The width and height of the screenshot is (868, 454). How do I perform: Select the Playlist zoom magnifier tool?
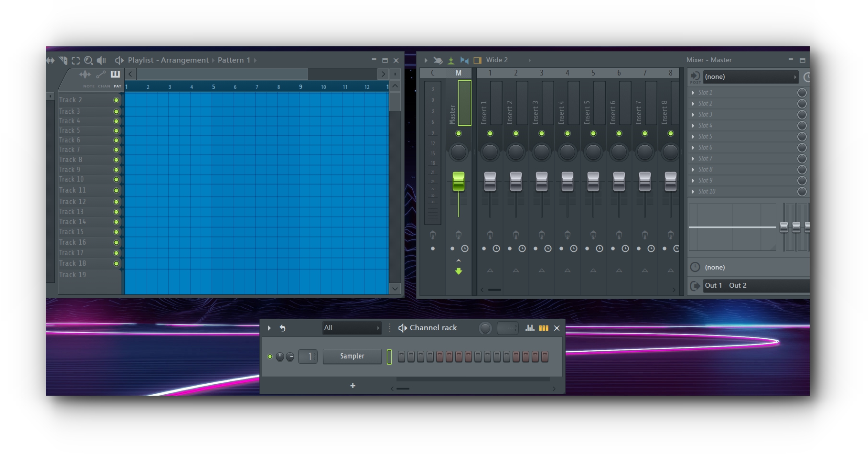88,60
